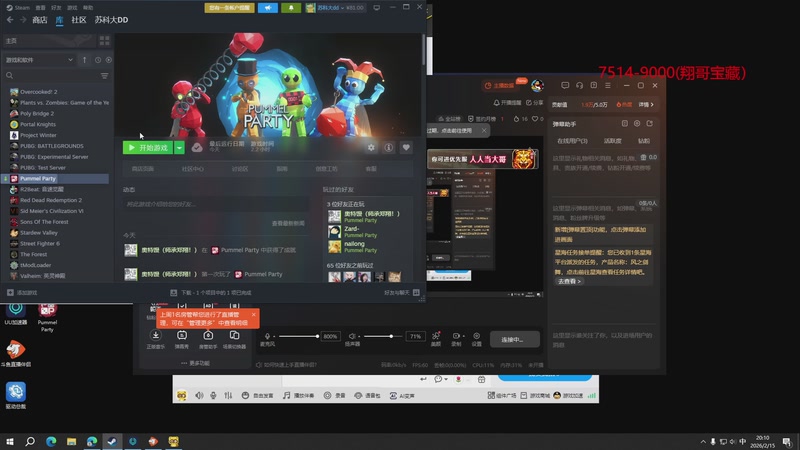This screenshot has width=800, height=450.
Task: Toggle recent-activity clock sort in Steam library
Action: point(98,60)
